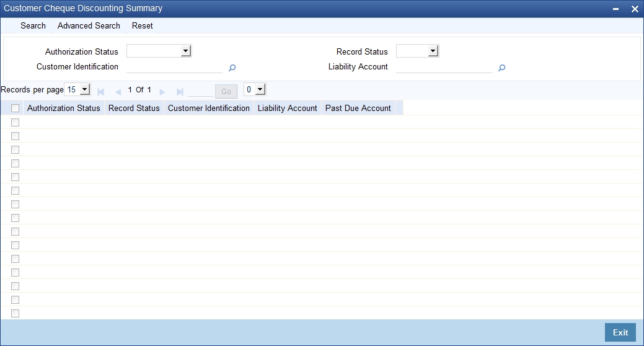This screenshot has height=346, width=644.
Task: Open Advanced Search
Action: point(89,25)
